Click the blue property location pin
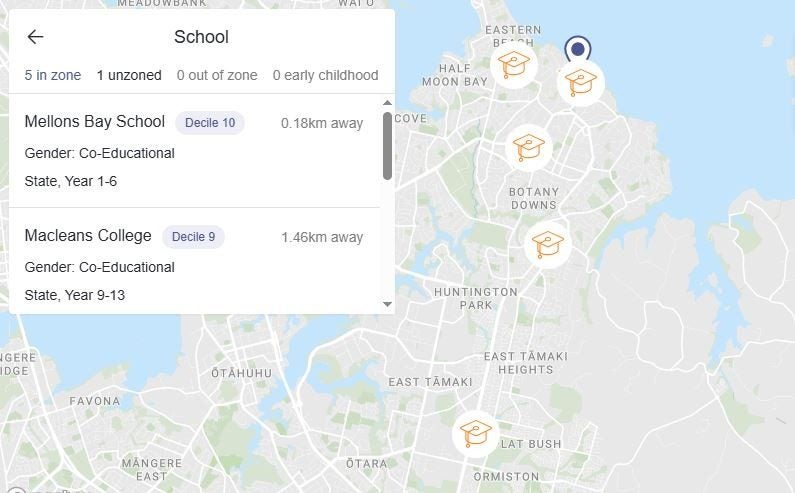 pos(577,50)
